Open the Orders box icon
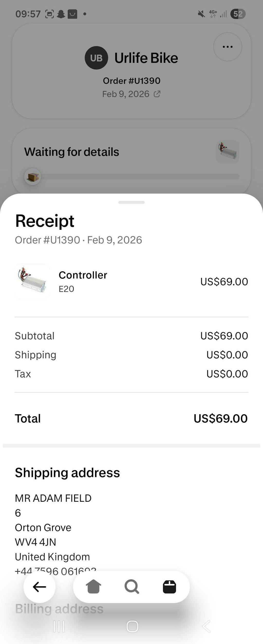The image size is (263, 644). pos(170,587)
